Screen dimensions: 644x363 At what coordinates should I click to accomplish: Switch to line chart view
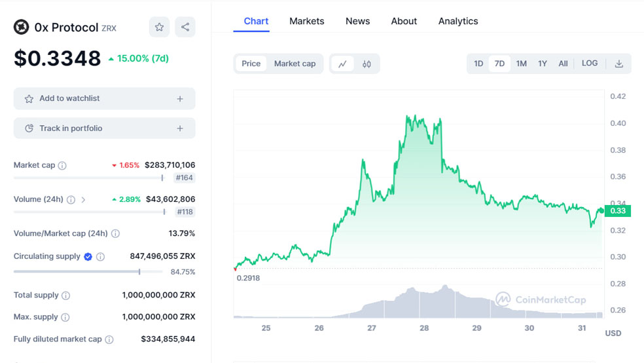(x=342, y=64)
